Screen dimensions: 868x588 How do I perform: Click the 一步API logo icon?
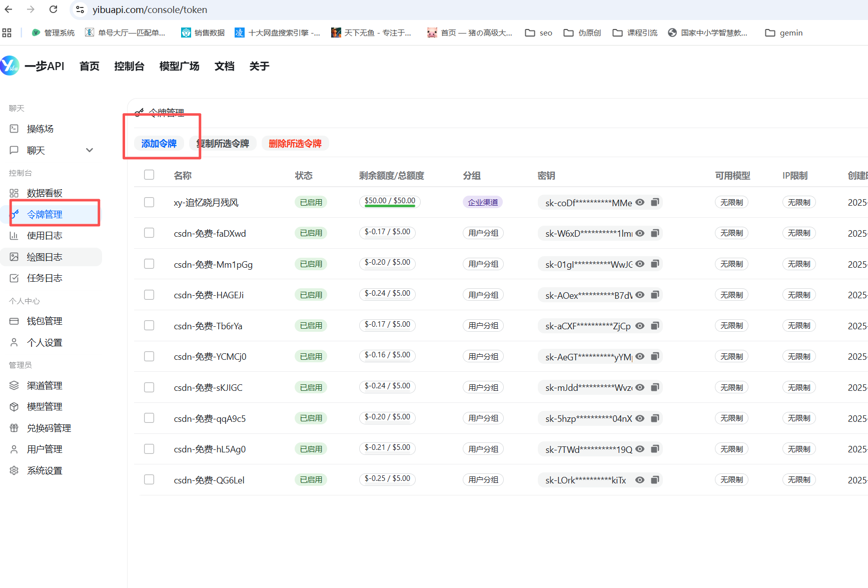pos(10,66)
